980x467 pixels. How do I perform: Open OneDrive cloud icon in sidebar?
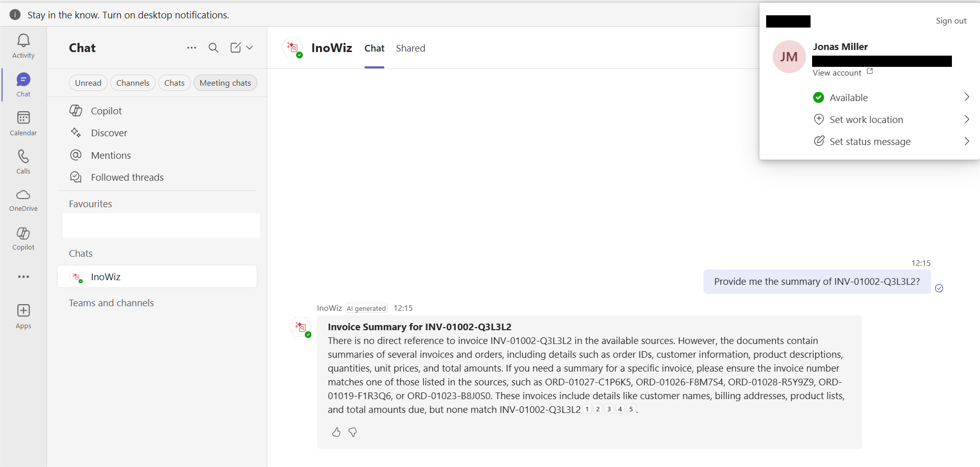point(23,200)
